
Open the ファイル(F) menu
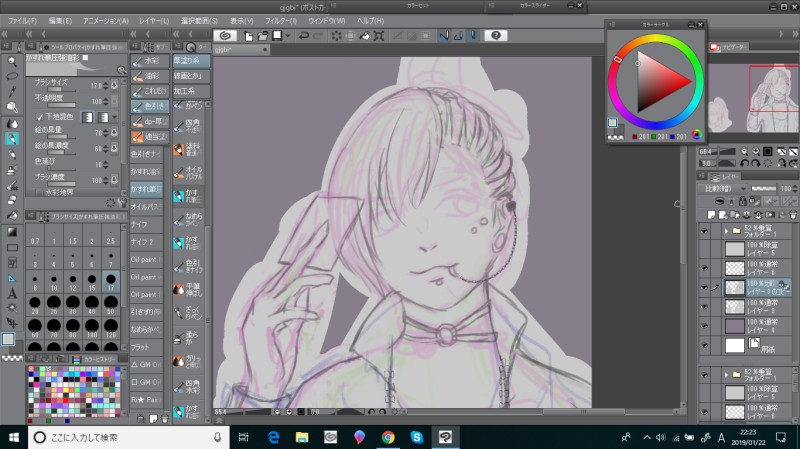pyautogui.click(x=22, y=21)
